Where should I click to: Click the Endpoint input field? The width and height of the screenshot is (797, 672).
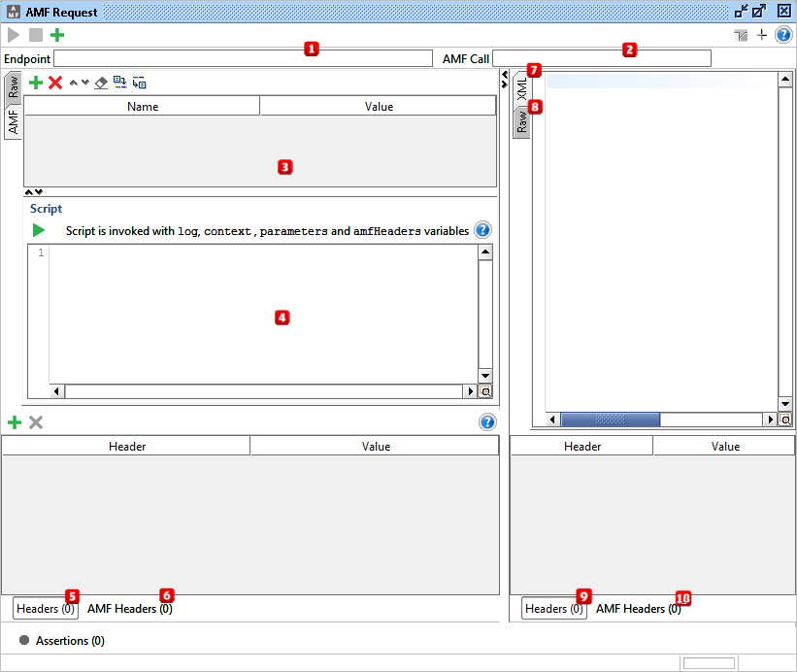[x=243, y=58]
